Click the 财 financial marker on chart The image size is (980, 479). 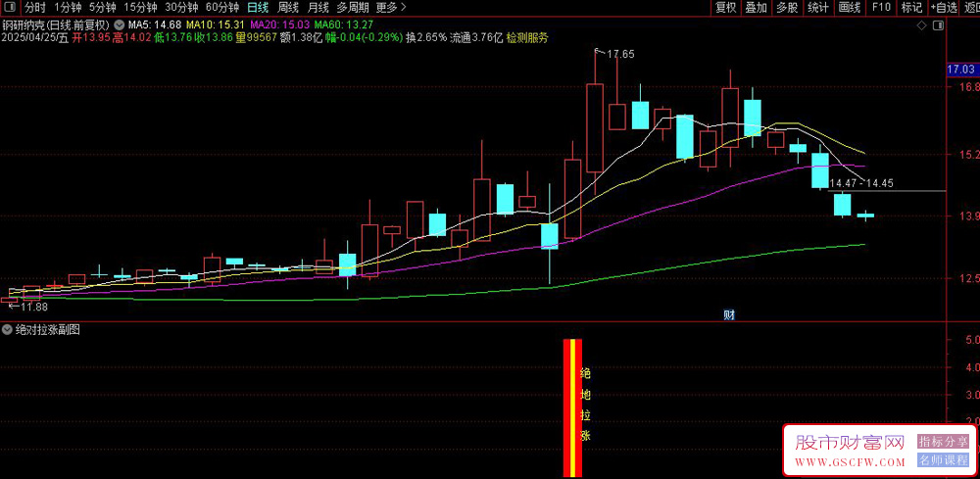click(729, 314)
